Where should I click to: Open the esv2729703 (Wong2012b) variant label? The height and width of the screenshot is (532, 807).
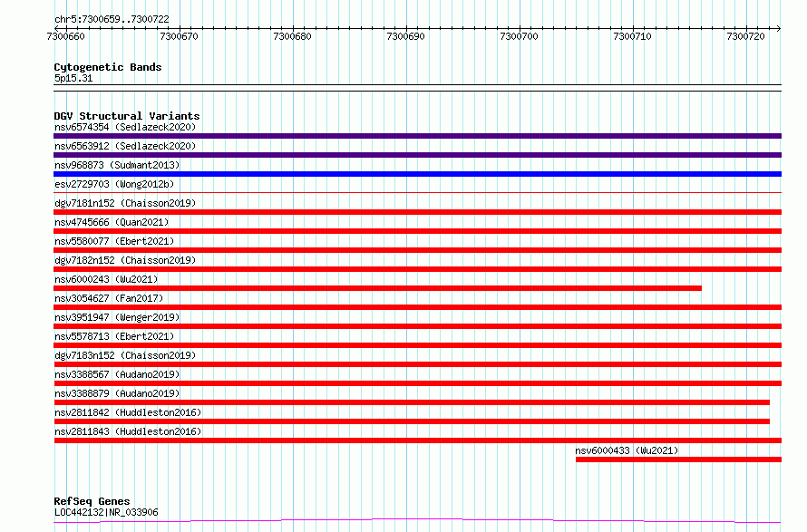click(x=114, y=184)
